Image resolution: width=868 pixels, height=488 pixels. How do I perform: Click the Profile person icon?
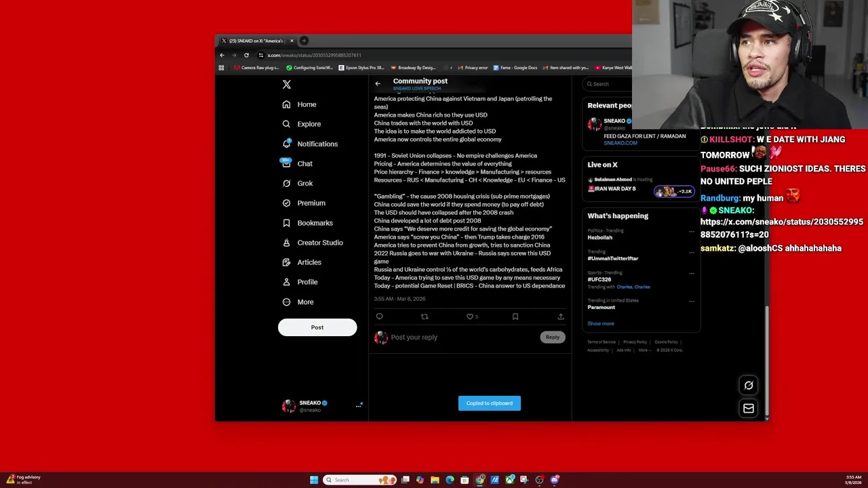pos(286,281)
